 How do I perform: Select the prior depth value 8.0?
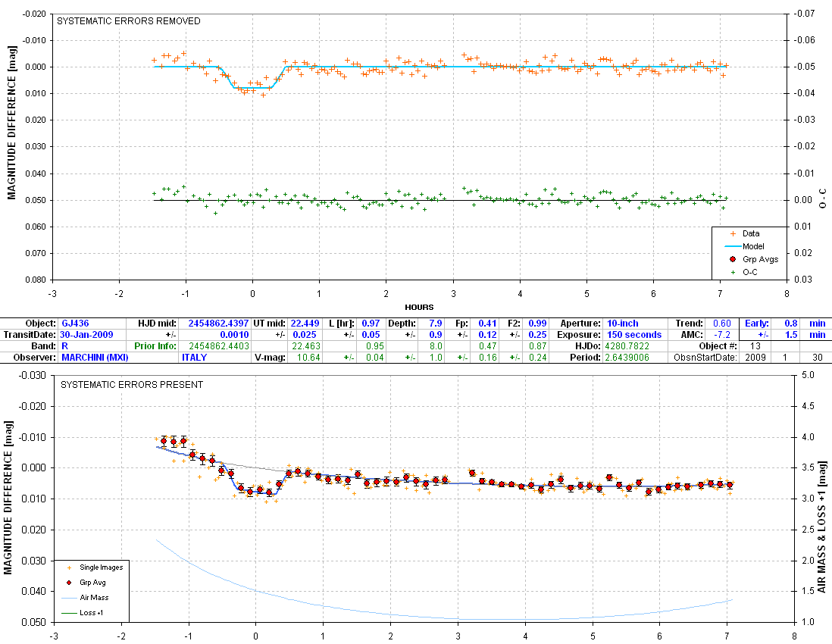click(436, 346)
